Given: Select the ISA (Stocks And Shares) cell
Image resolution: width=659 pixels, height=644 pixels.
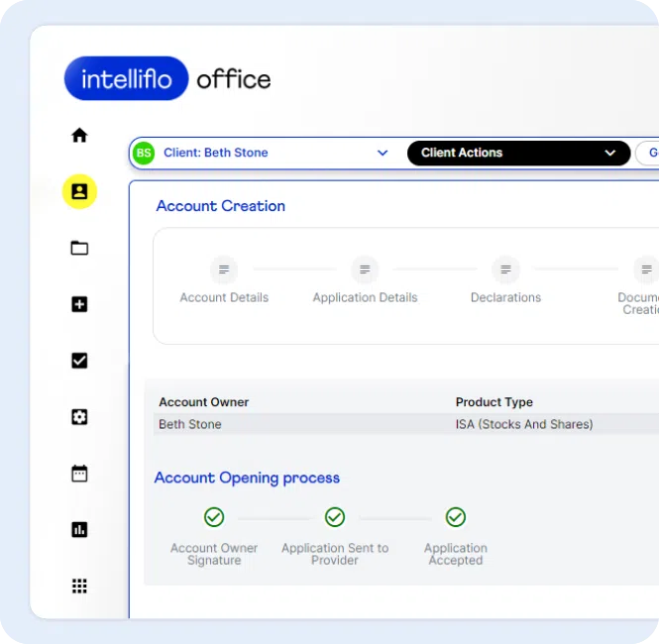Looking at the screenshot, I should pos(524,424).
